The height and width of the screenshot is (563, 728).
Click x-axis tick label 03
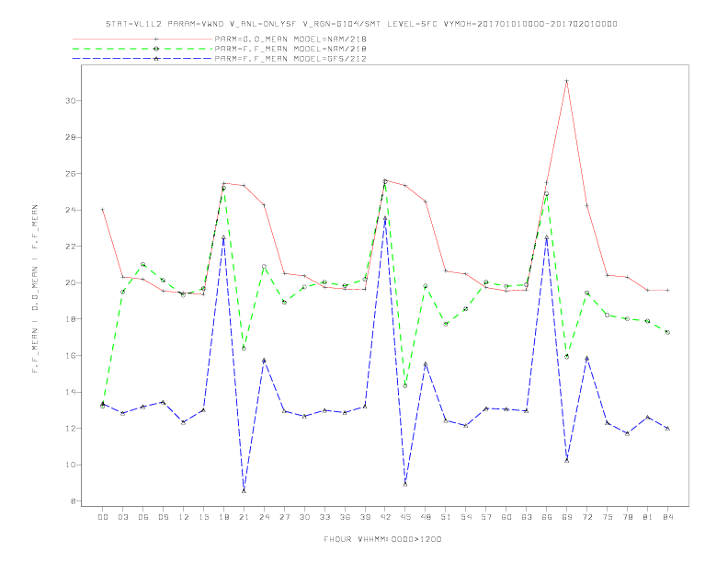[x=122, y=517]
